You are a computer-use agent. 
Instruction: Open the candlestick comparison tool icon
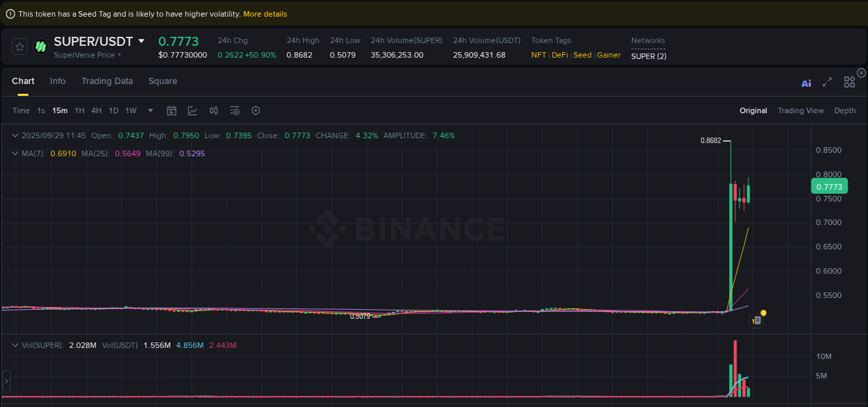pyautogui.click(x=213, y=110)
